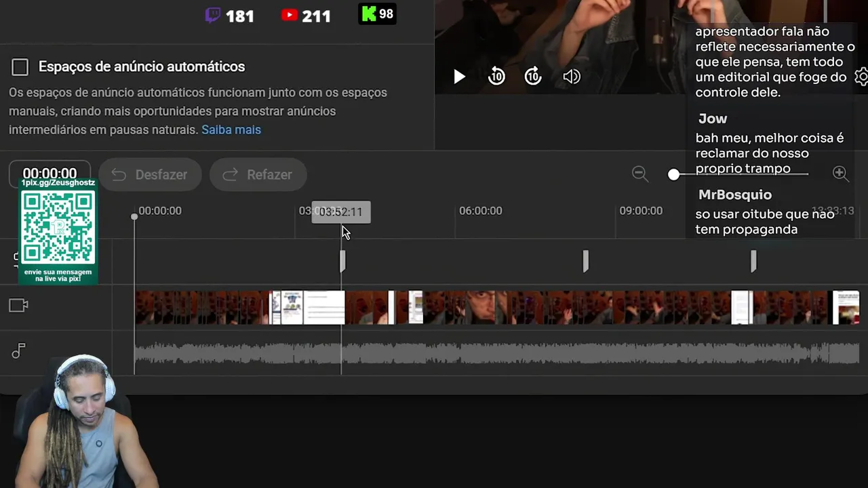Click chat username MrBosquio

(x=735, y=195)
